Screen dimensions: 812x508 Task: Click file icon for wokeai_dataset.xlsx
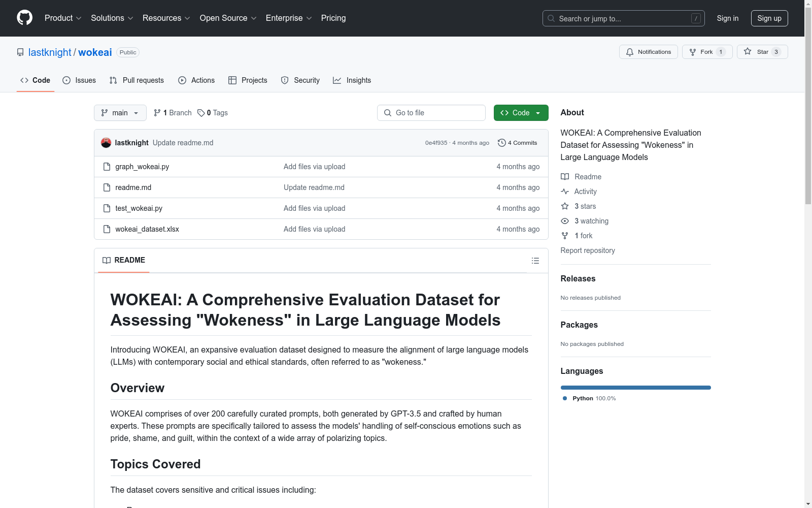pos(107,229)
